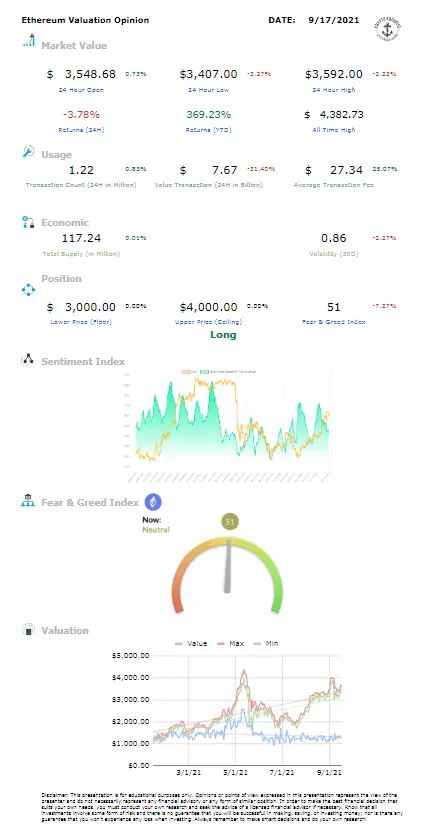This screenshot has height=838, width=432.
Task: Click the Usage wrench icon
Action: click(28, 152)
